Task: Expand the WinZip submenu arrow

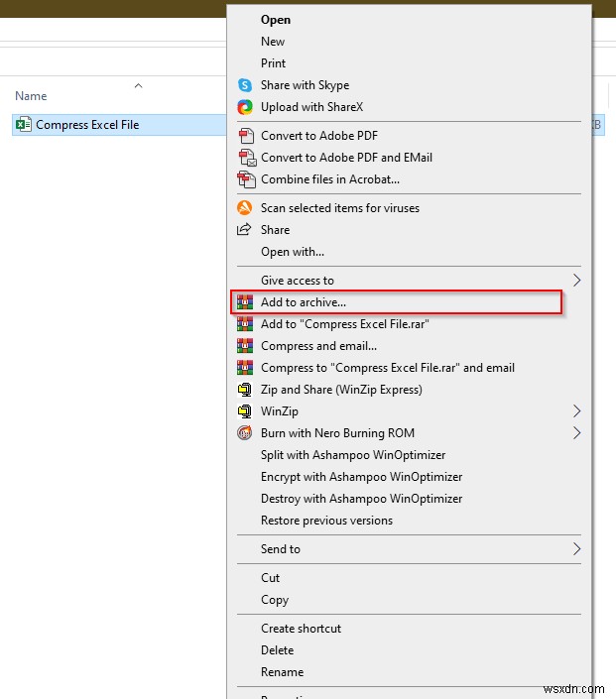Action: coord(576,411)
